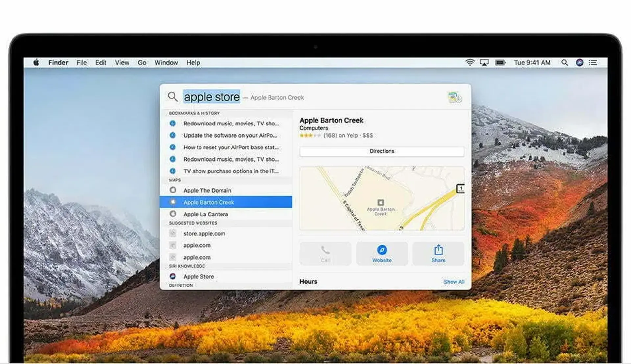This screenshot has height=364, width=631.
Task: Select TV show purchase options result
Action: pos(226,171)
